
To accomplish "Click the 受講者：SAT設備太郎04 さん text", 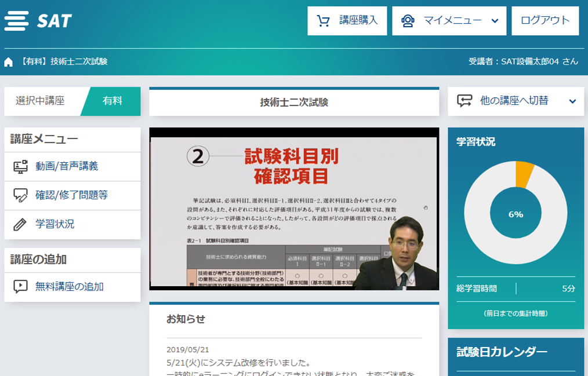I will pyautogui.click(x=523, y=61).
